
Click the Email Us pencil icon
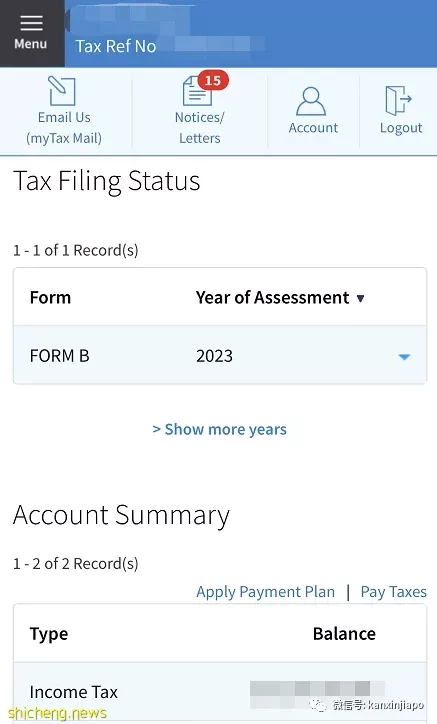62,91
